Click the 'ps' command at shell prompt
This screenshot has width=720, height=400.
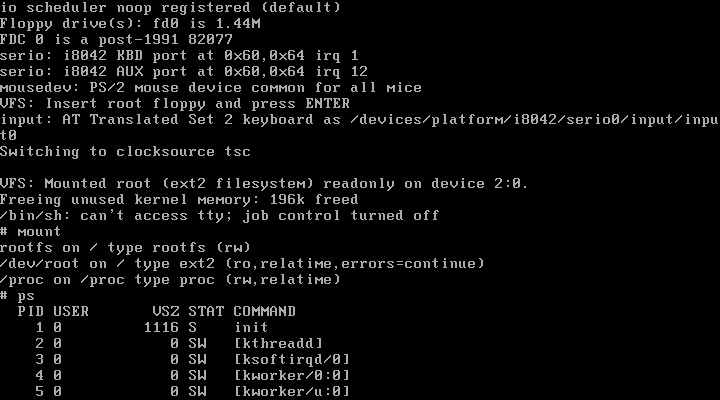coord(26,296)
